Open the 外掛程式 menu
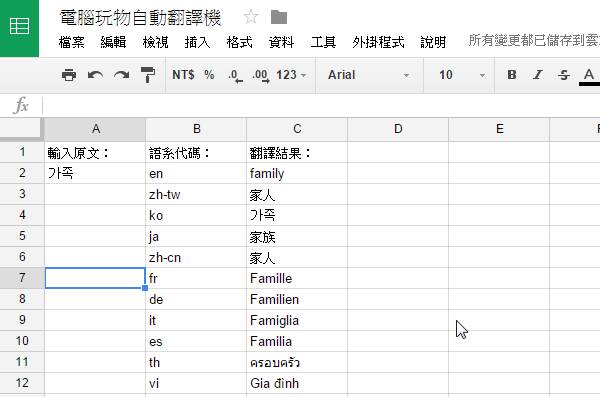This screenshot has width=600, height=397. click(378, 42)
